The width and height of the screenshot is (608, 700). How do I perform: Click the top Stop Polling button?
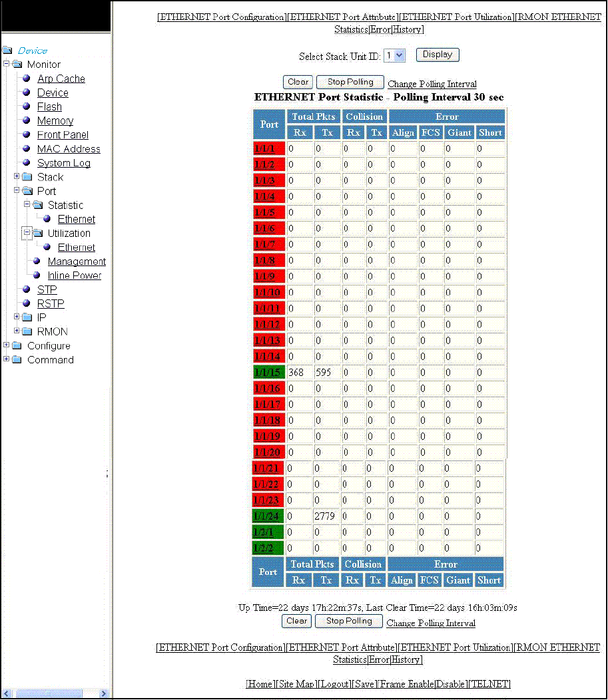click(x=350, y=82)
